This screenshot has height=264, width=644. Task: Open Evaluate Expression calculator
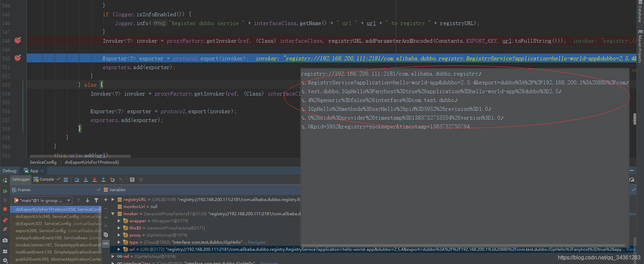132,180
